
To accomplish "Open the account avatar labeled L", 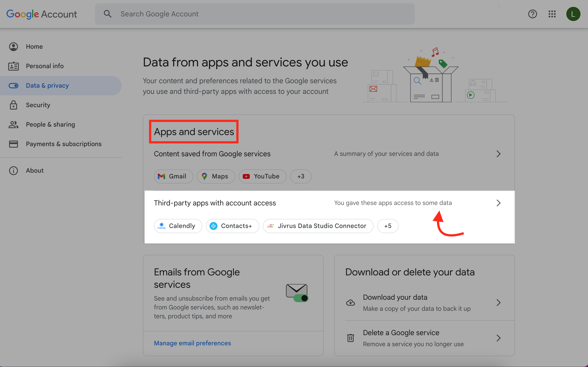I will (x=573, y=14).
